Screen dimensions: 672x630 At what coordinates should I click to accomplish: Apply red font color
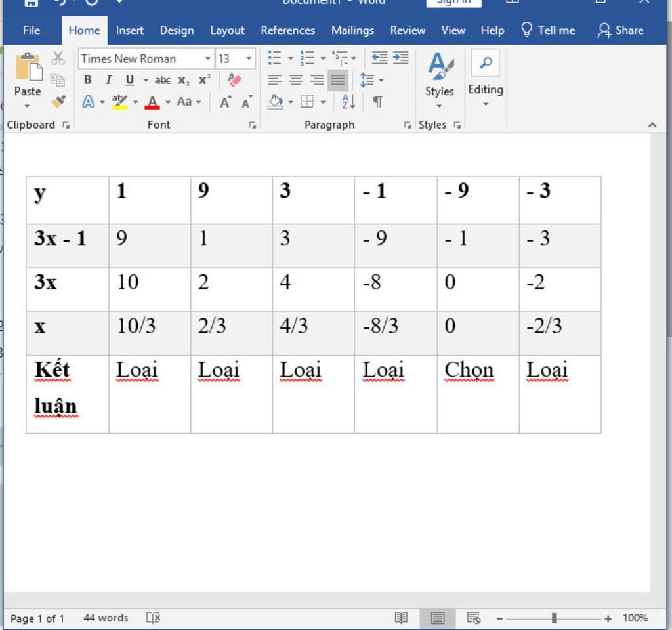point(152,102)
